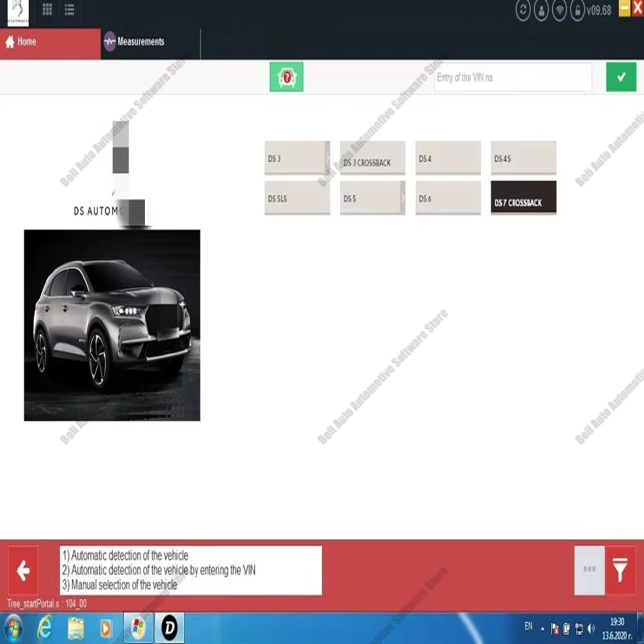Expand the DS 3 submodel arrow
The width and height of the screenshot is (644, 644).
327,158
